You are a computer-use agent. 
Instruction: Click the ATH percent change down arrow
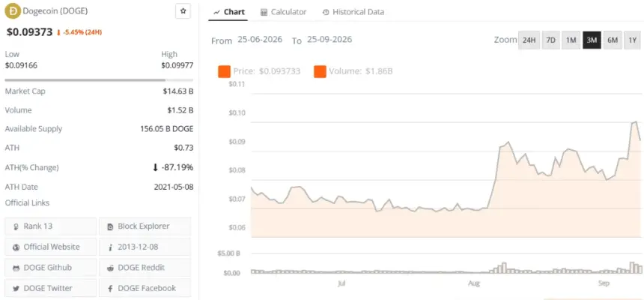tap(155, 167)
